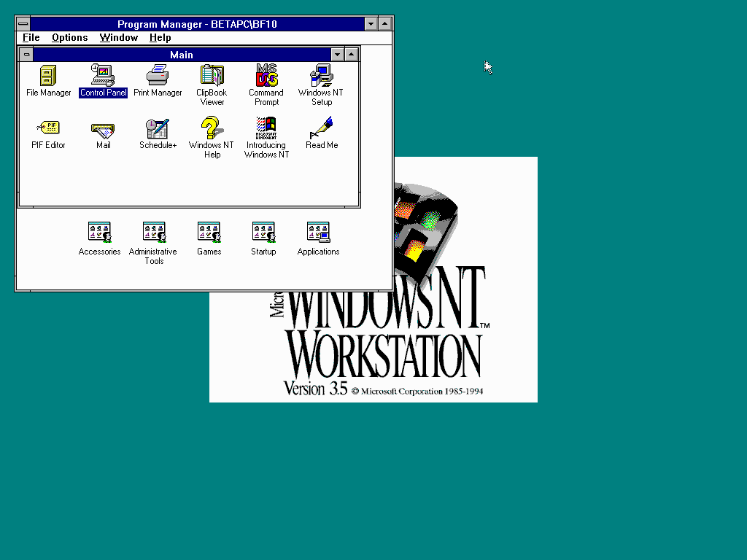747x560 pixels.
Task: Open the Options menu
Action: point(69,38)
